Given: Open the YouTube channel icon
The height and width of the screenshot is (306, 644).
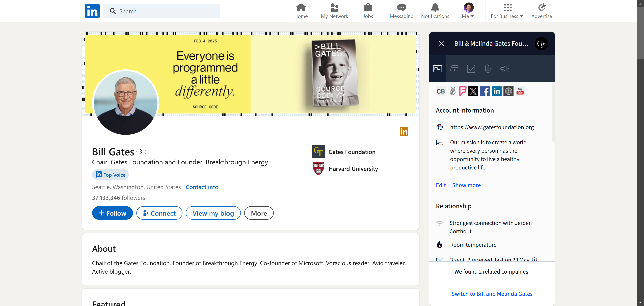Looking at the screenshot, I should point(520,91).
